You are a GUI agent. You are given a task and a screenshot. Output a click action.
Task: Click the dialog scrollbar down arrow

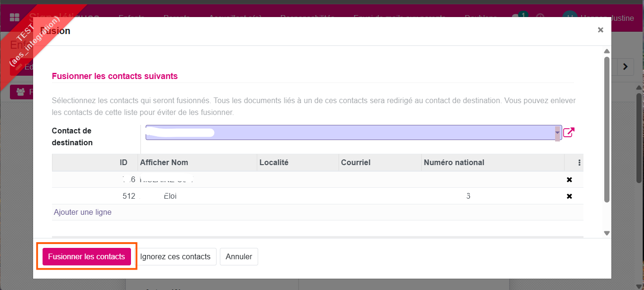tap(607, 233)
